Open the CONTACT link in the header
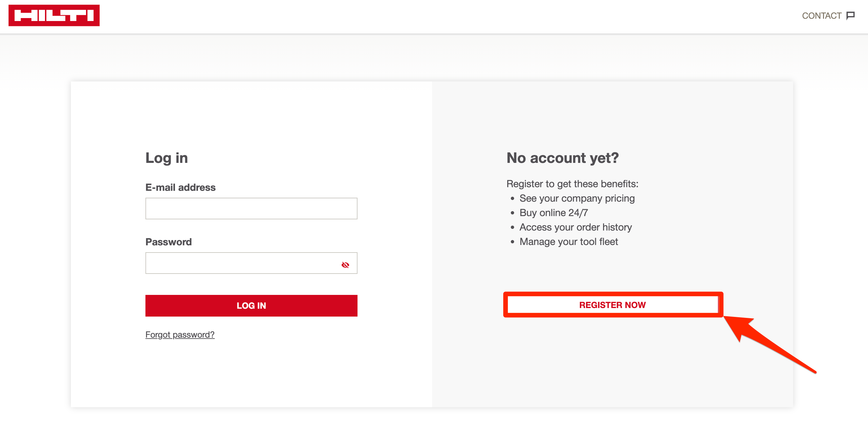This screenshot has height=421, width=868. pos(821,15)
